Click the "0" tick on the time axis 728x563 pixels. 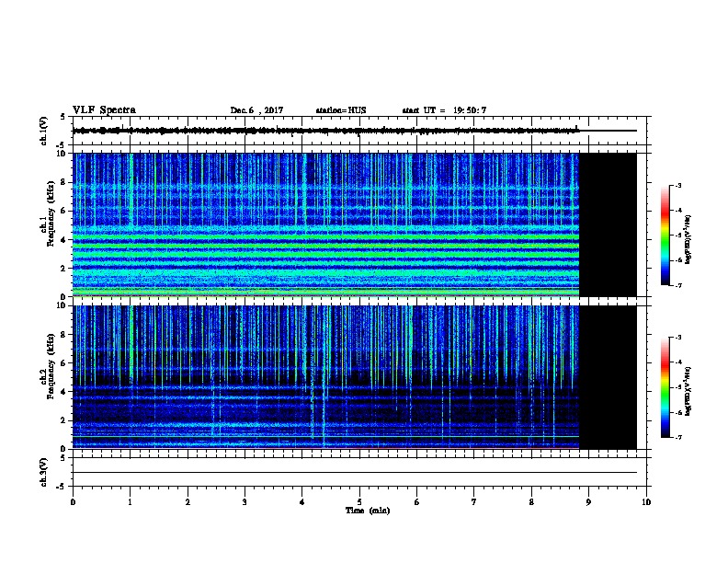click(x=73, y=502)
